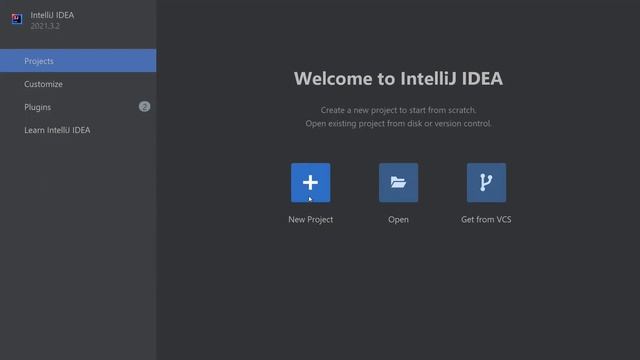Click the Open text label
The height and width of the screenshot is (360, 640).
click(x=398, y=219)
